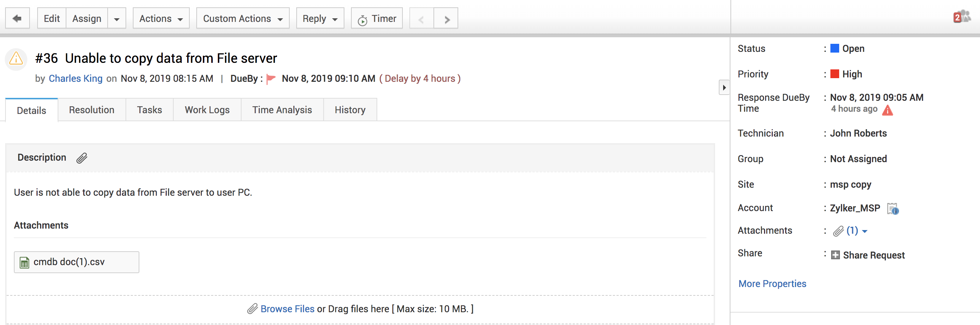Switch to the Resolution tab

(x=92, y=110)
